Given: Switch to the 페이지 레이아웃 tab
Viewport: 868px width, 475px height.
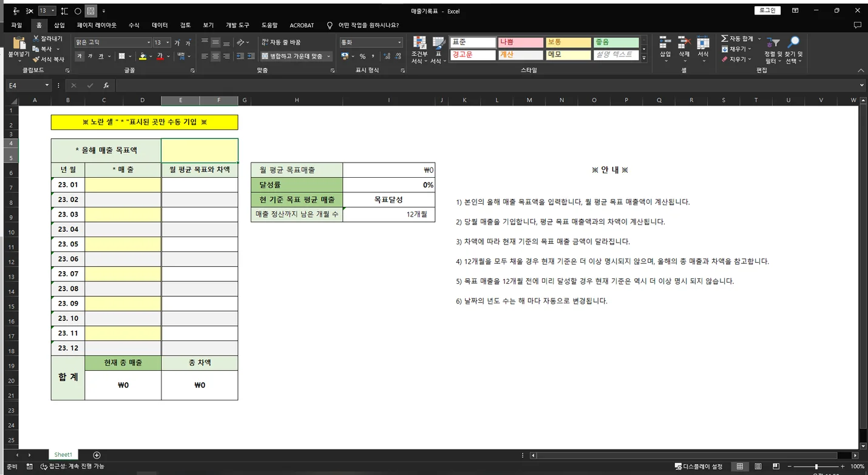Looking at the screenshot, I should 97,25.
